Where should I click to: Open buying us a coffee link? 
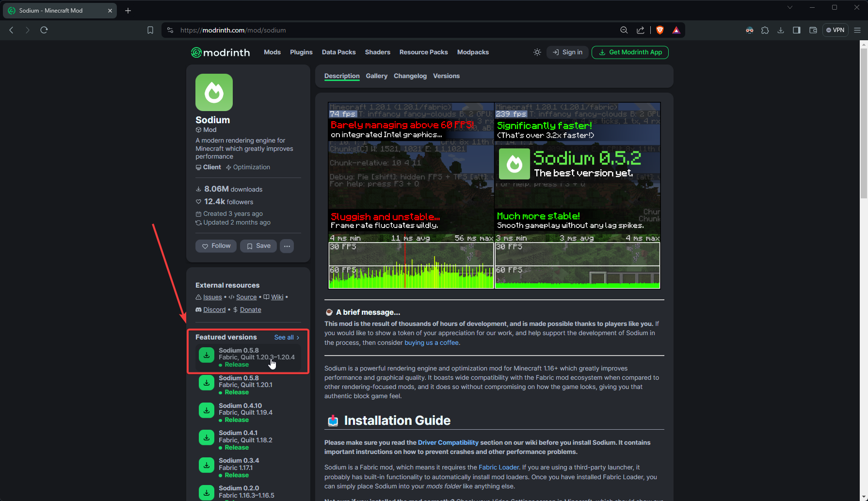click(x=432, y=343)
